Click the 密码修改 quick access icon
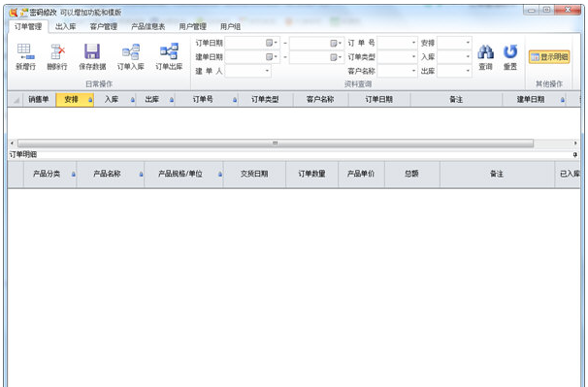 [24, 13]
